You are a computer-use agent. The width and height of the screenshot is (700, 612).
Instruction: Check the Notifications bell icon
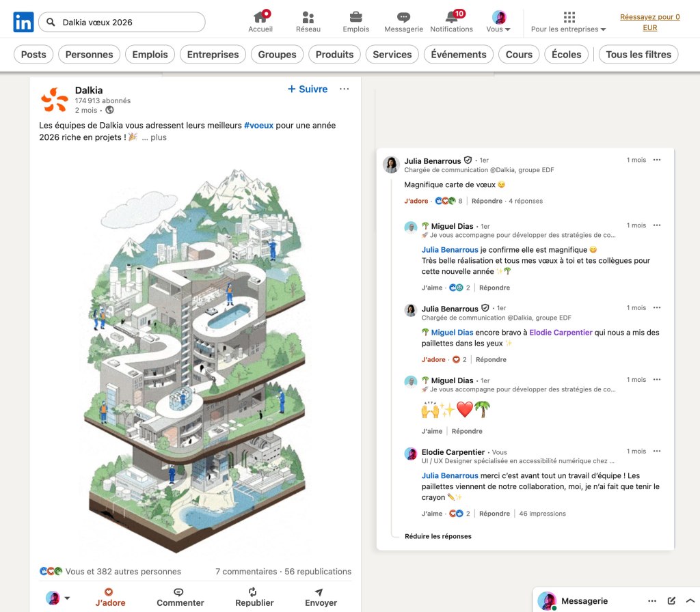point(451,17)
